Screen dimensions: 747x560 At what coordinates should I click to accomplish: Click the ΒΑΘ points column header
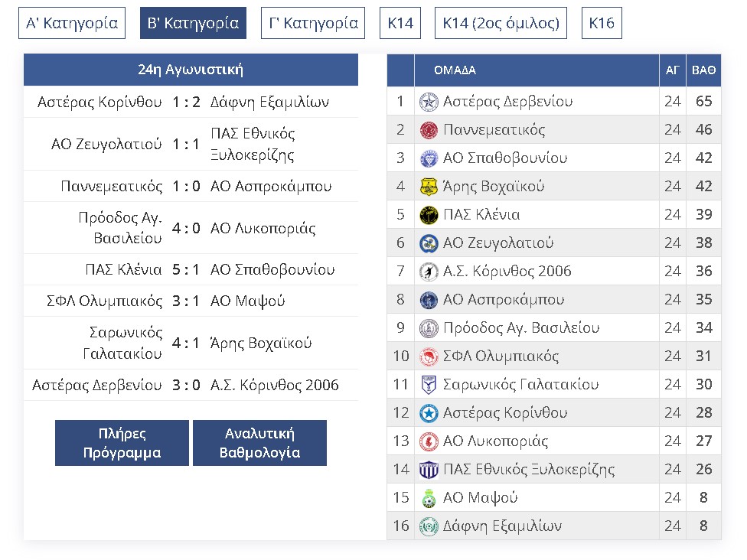pyautogui.click(x=703, y=70)
